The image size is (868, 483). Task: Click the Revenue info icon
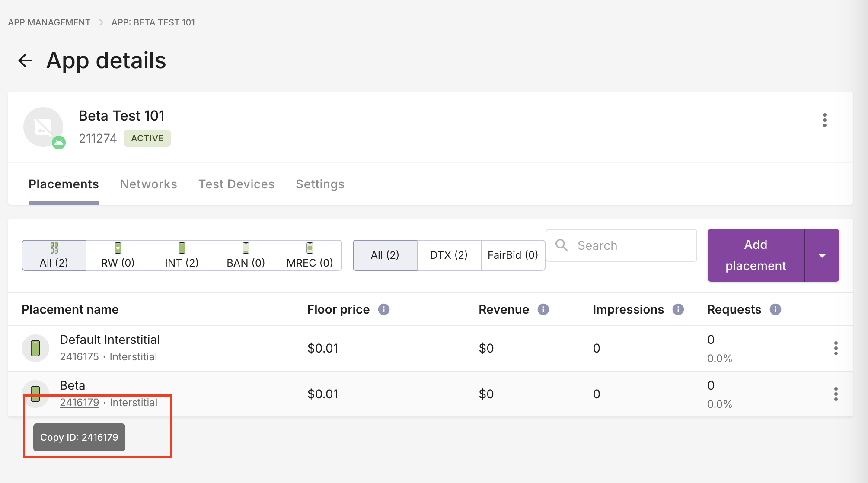pyautogui.click(x=543, y=309)
